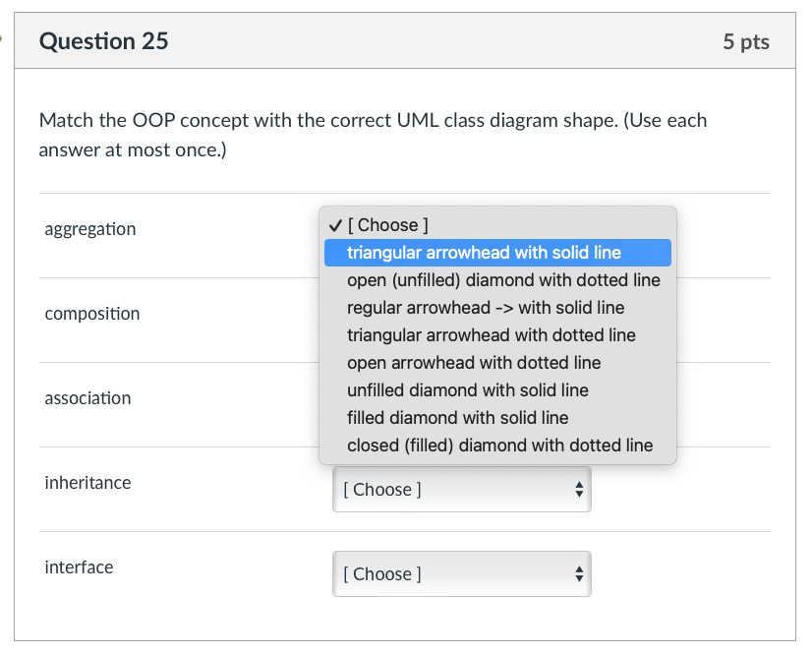Click the "interface" row label
The image size is (812, 654).
coord(79,567)
